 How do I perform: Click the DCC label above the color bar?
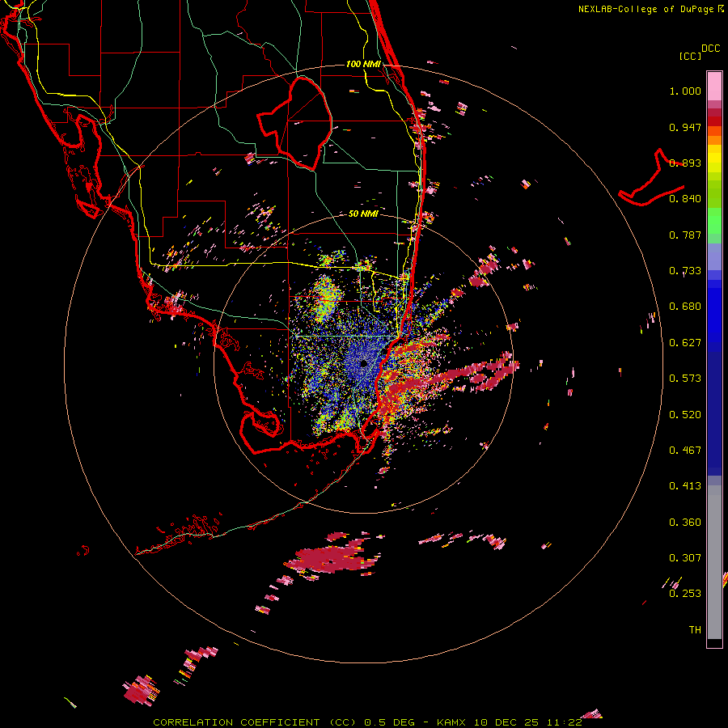coord(710,49)
